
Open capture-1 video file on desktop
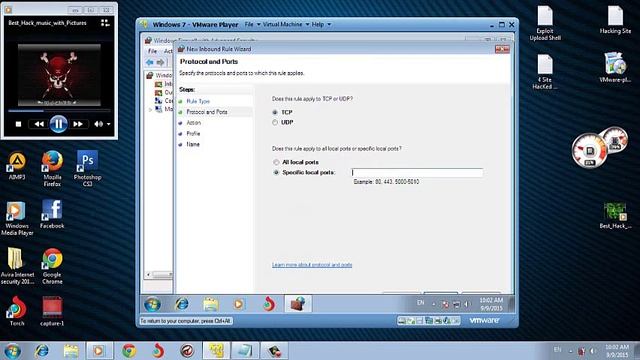(52, 311)
